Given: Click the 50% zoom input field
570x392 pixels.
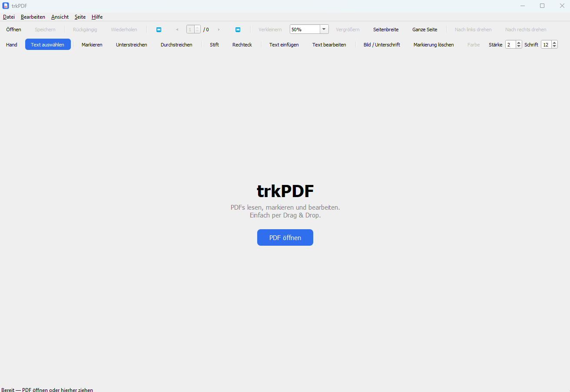Looking at the screenshot, I should (x=305, y=30).
